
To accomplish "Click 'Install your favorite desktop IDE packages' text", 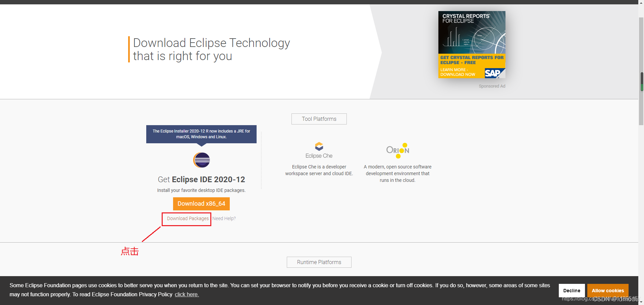I will click(201, 190).
